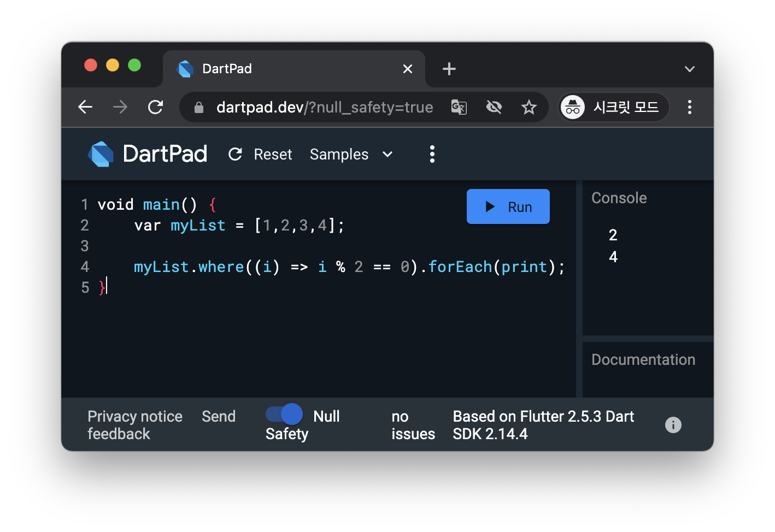Screen dimensions: 775x532
Task: Click the Based on Flutter 2.5.3 version text
Action: tap(543, 425)
